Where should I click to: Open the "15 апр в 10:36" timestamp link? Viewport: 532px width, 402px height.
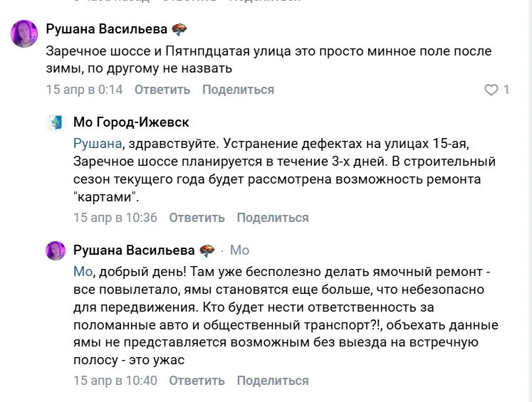click(115, 218)
